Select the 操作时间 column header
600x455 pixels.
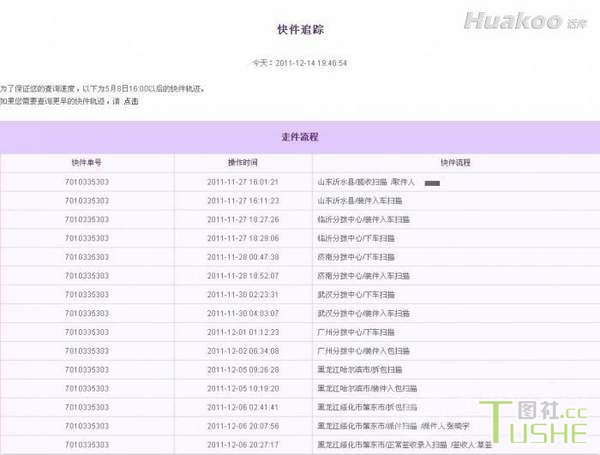(x=242, y=162)
